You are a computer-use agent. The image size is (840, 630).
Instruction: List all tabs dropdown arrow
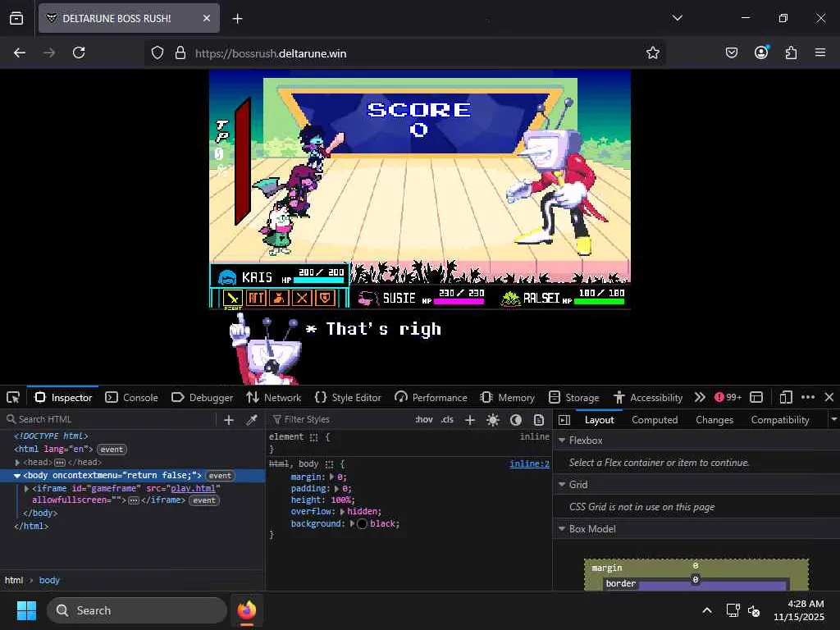(677, 18)
